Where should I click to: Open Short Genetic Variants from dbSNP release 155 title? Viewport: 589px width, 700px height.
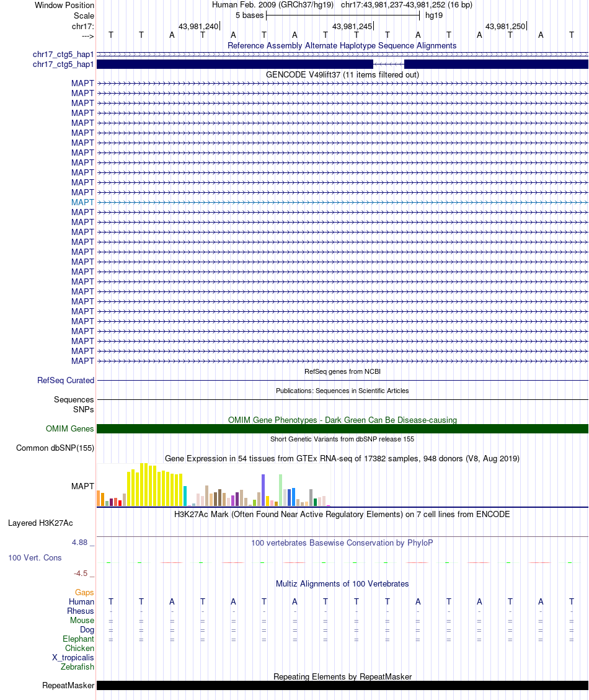342,439
